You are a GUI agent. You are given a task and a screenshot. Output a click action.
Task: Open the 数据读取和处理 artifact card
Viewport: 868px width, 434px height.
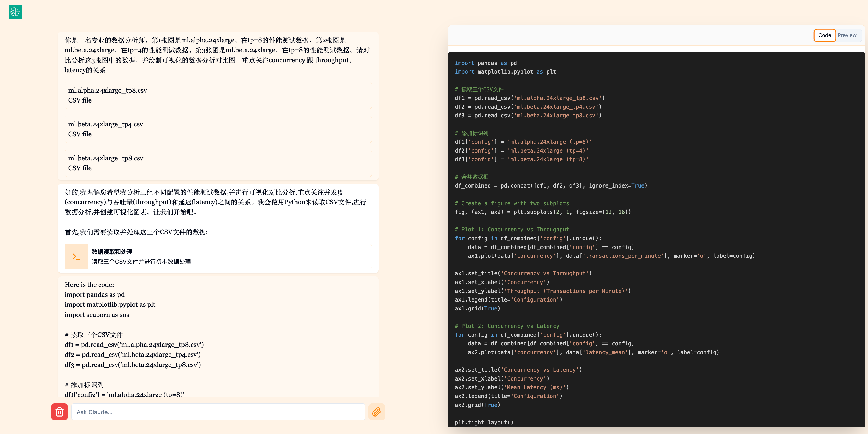point(218,257)
